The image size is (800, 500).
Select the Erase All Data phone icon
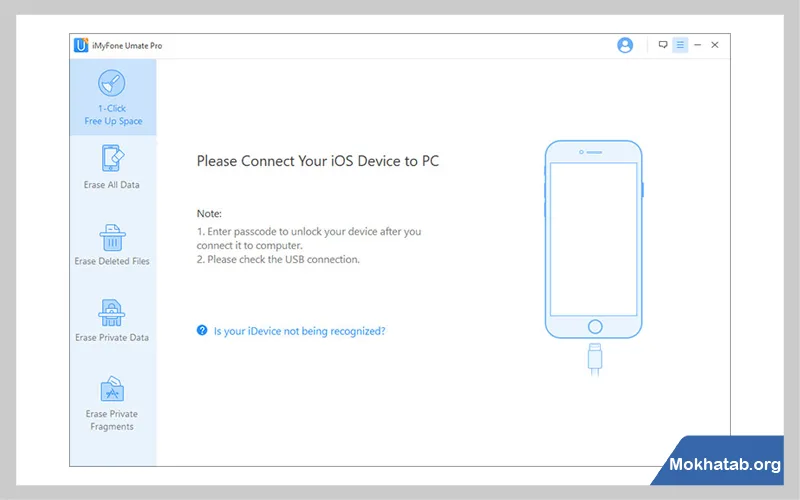[112, 159]
